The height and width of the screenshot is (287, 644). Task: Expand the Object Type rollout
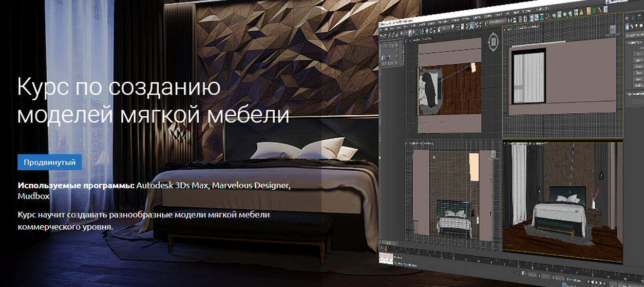[x=637, y=42]
